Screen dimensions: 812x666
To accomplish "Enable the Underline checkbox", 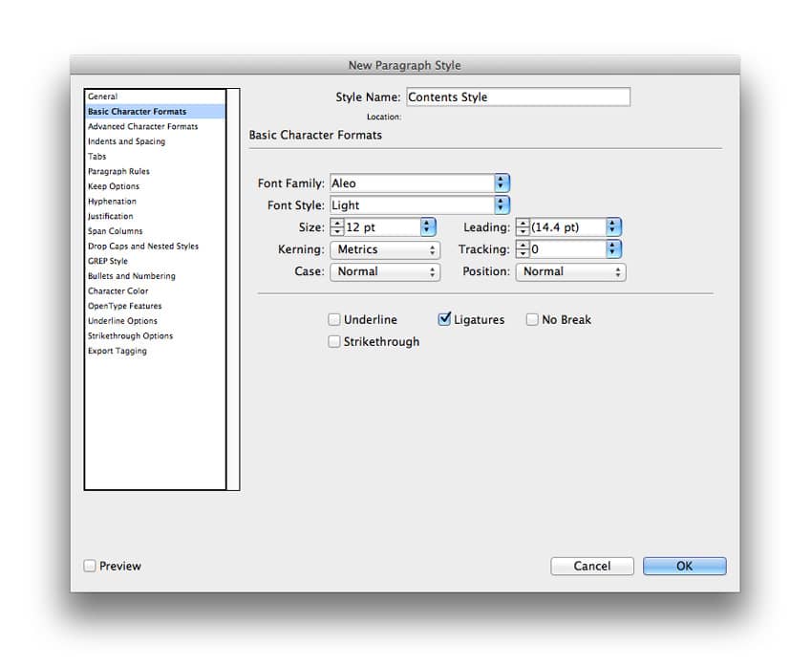I will [334, 320].
